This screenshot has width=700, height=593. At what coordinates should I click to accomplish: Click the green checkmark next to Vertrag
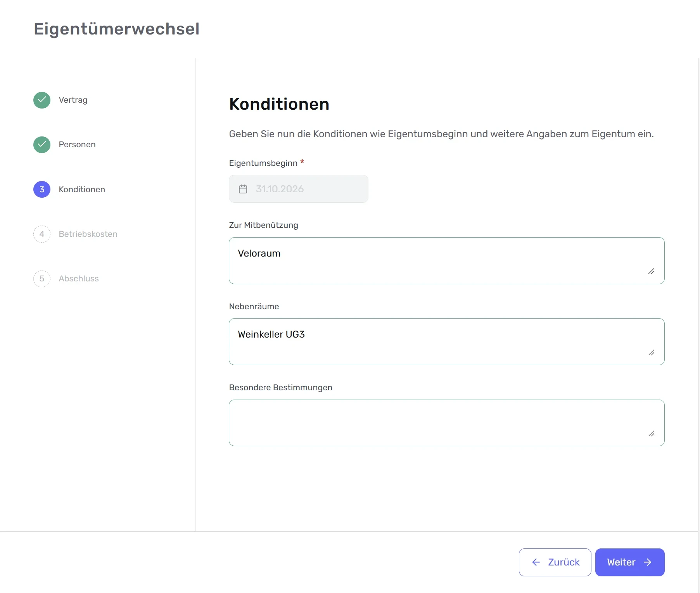click(x=42, y=100)
